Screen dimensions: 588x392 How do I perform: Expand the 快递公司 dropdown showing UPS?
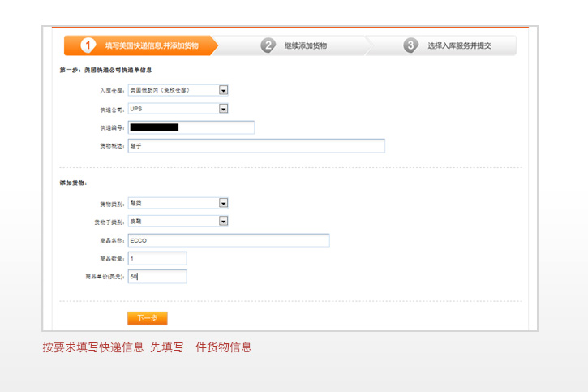tap(223, 109)
